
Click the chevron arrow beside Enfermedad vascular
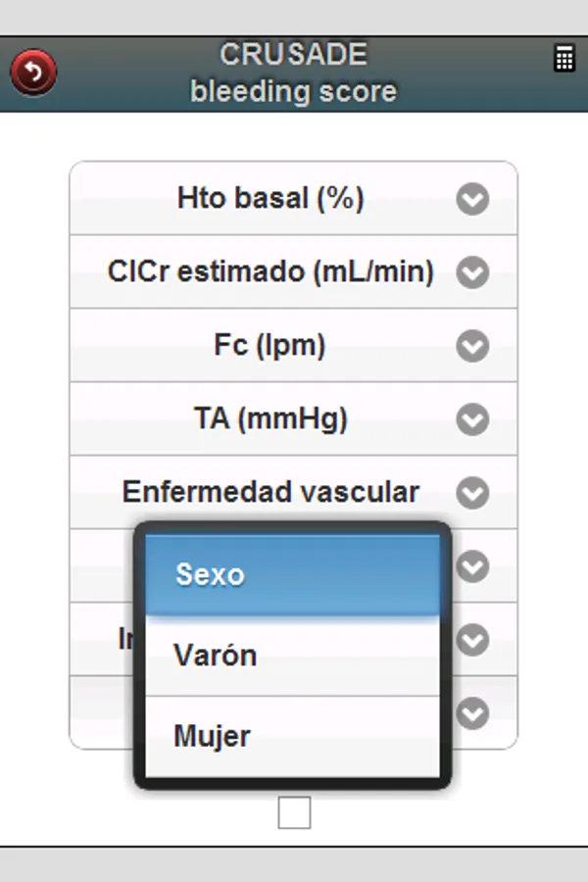point(472,493)
